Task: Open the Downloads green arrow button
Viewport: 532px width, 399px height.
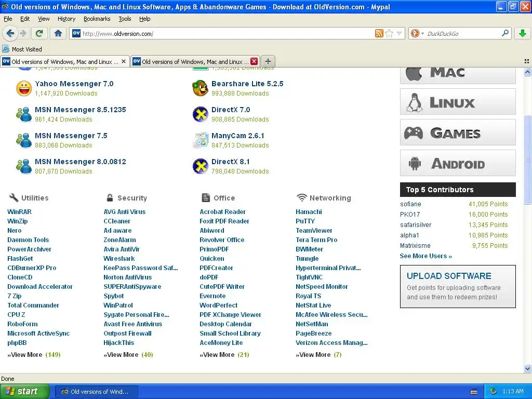Action: [523, 33]
